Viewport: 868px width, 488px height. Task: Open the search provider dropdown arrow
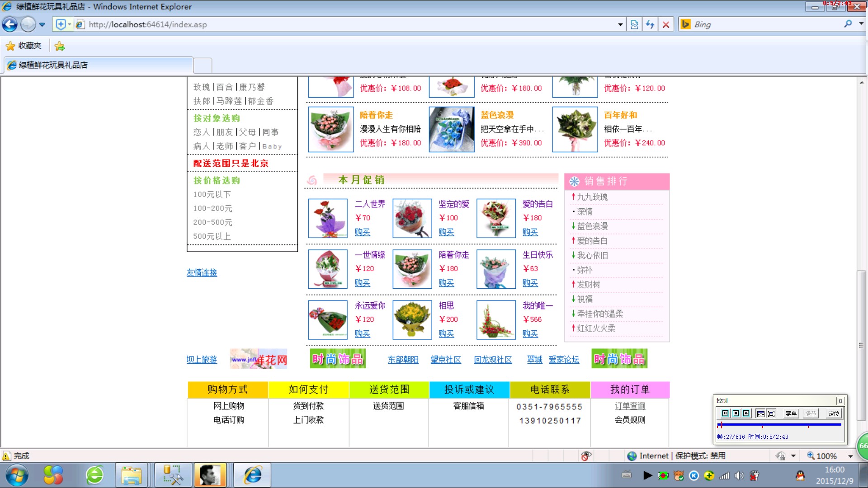861,24
